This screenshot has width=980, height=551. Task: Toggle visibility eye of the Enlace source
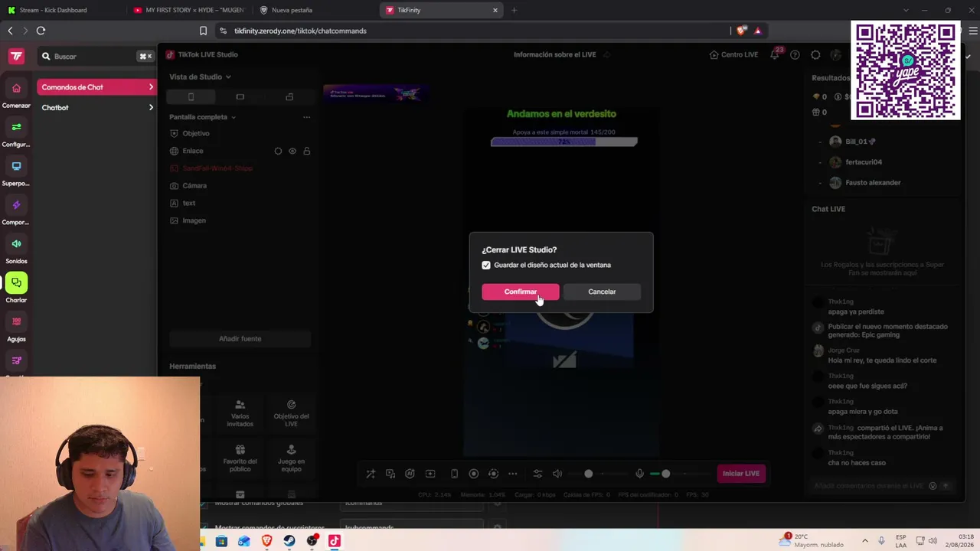(x=292, y=151)
